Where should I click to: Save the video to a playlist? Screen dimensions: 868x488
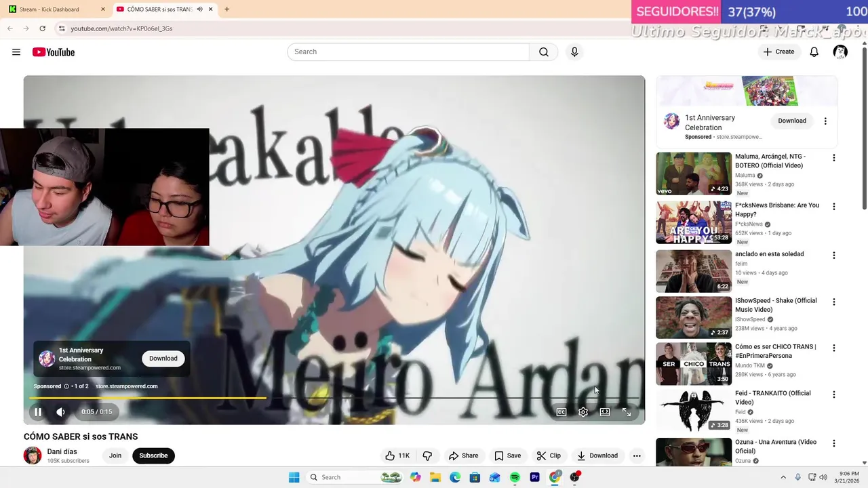coord(507,455)
